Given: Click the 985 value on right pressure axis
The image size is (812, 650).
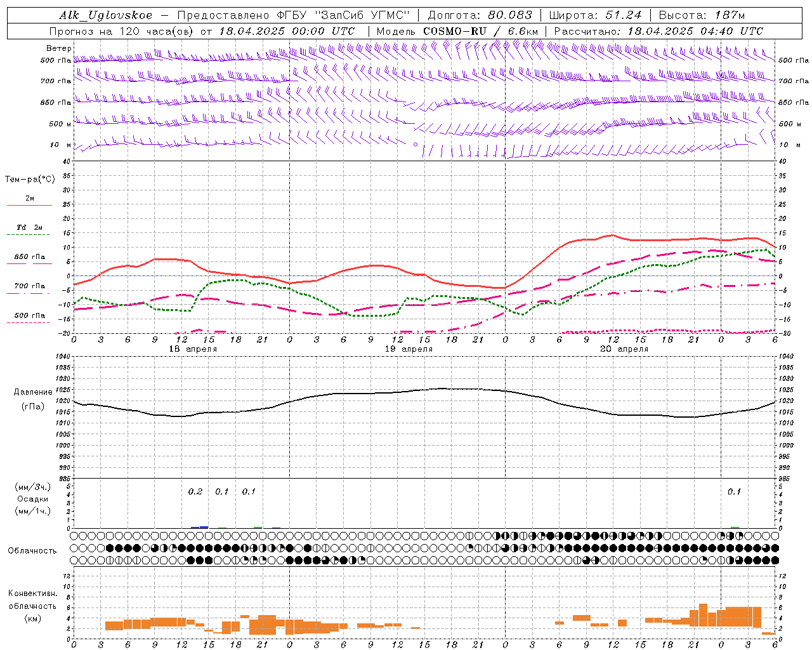Looking at the screenshot, I should click(785, 479).
